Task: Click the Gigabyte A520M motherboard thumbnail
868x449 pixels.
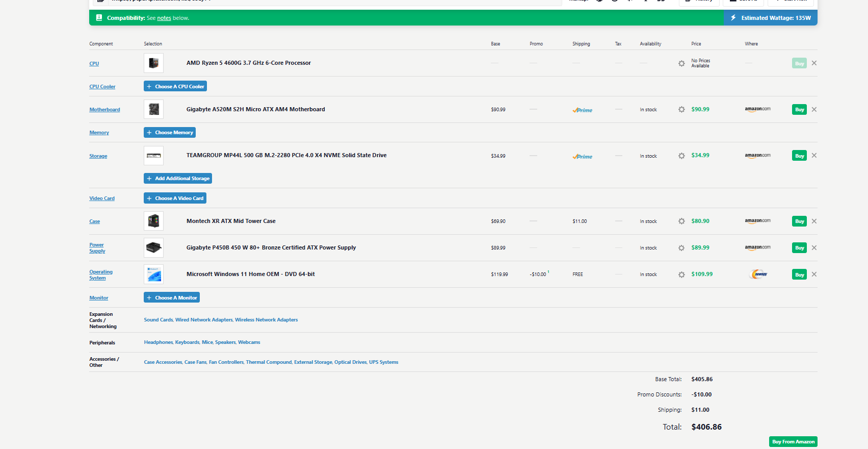Action: pyautogui.click(x=153, y=109)
